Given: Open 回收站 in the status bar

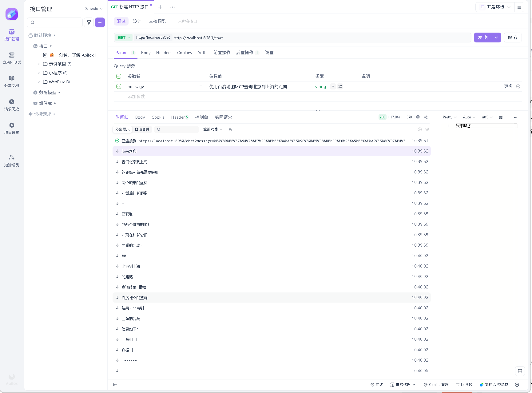Looking at the screenshot, I should 464,385.
